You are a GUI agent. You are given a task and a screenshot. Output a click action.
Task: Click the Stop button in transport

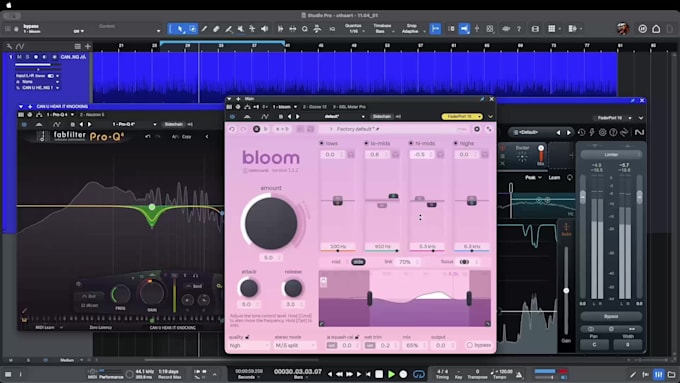[379, 374]
